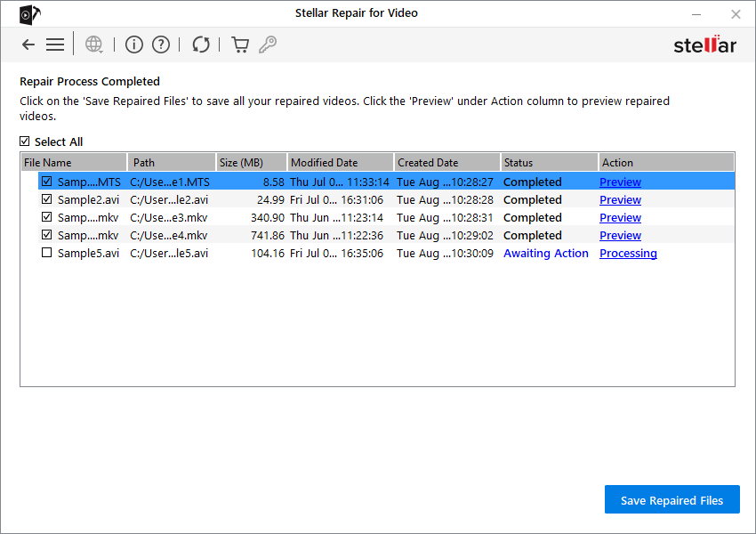Sort by Path column header
Screen dimensions: 756x534
172,163
